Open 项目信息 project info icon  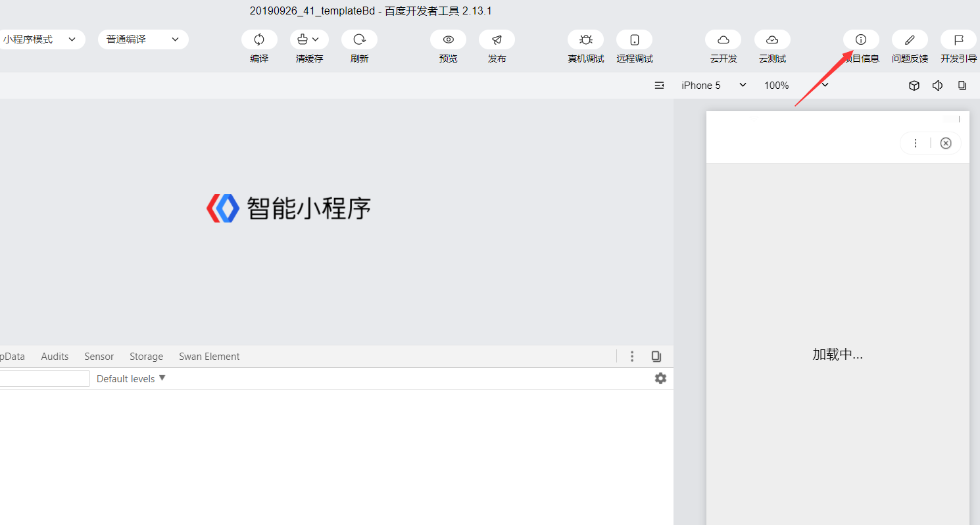pyautogui.click(x=861, y=39)
